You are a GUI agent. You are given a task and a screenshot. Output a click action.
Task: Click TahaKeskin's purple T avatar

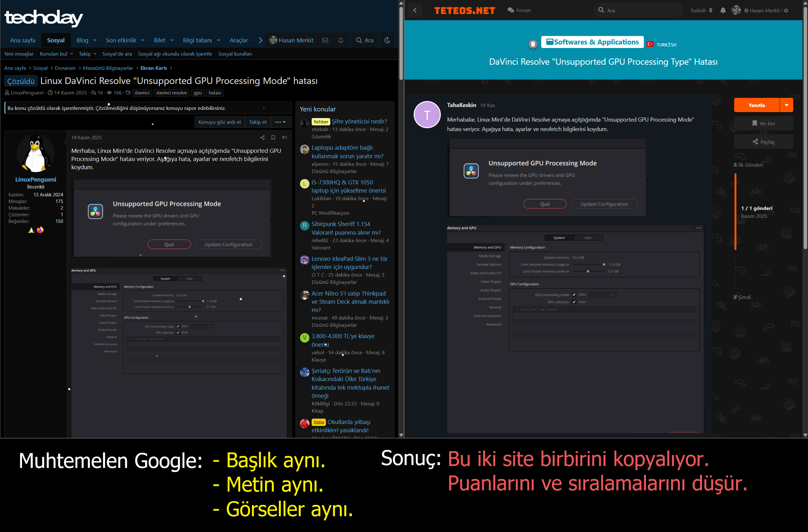click(427, 115)
